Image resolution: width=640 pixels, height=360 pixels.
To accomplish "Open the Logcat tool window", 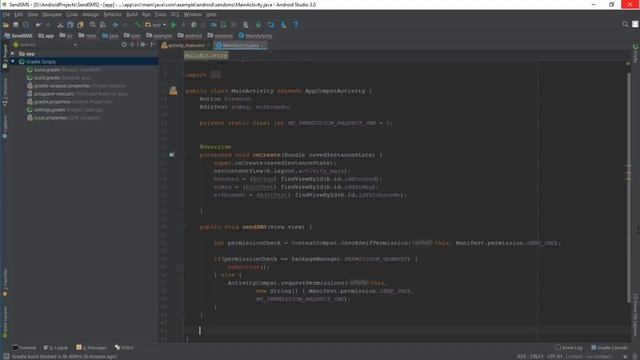I will pyautogui.click(x=56, y=348).
